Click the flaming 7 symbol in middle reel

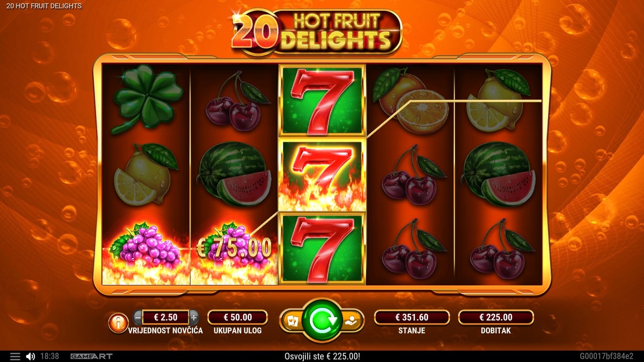322,175
